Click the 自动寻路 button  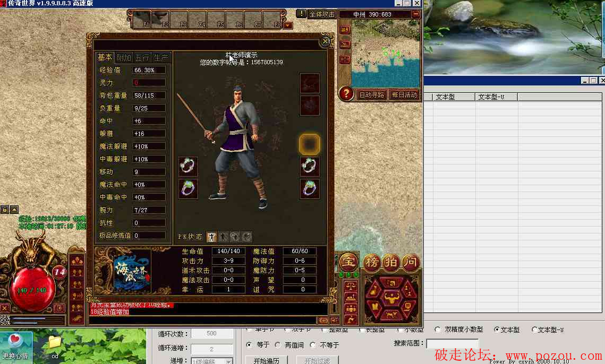click(x=371, y=94)
